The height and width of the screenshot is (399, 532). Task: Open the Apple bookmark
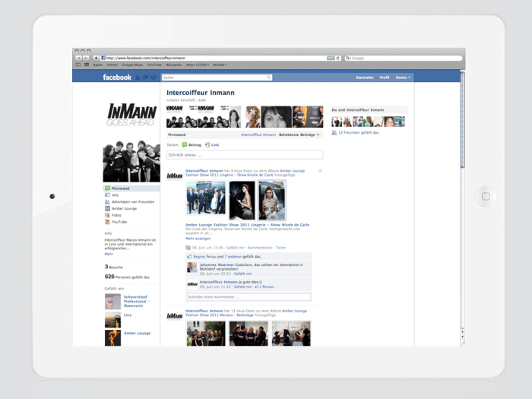98,65
